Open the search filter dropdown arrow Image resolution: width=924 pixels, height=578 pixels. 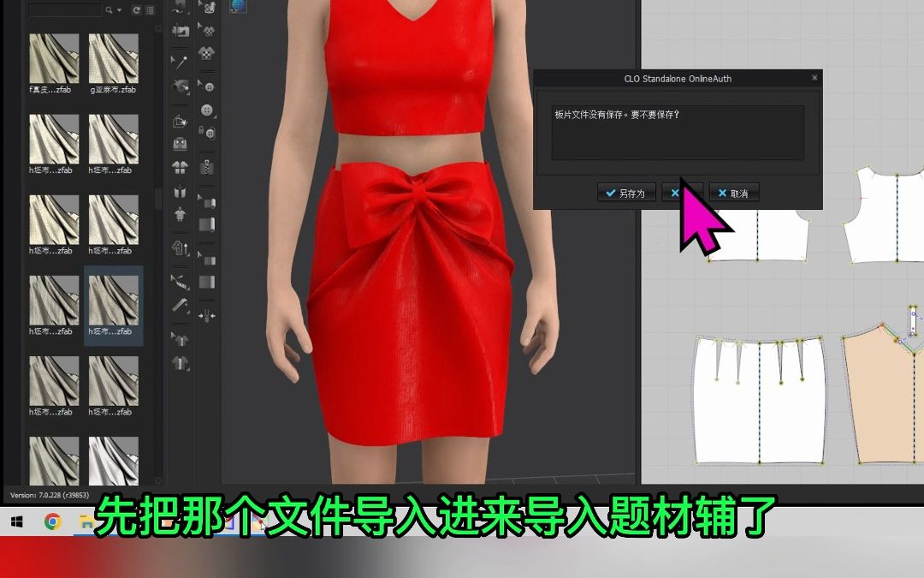[x=119, y=10]
